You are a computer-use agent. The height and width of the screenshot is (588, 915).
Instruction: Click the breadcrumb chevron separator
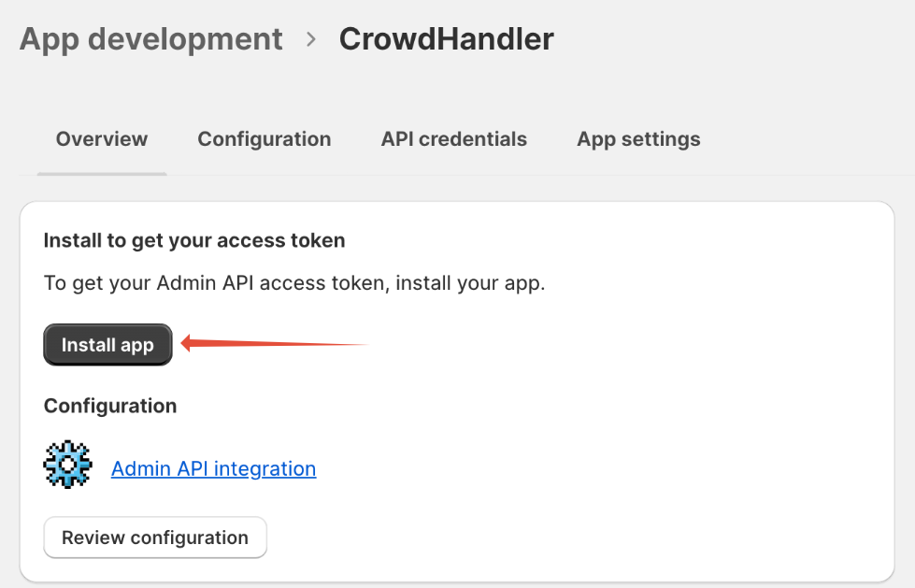point(311,39)
